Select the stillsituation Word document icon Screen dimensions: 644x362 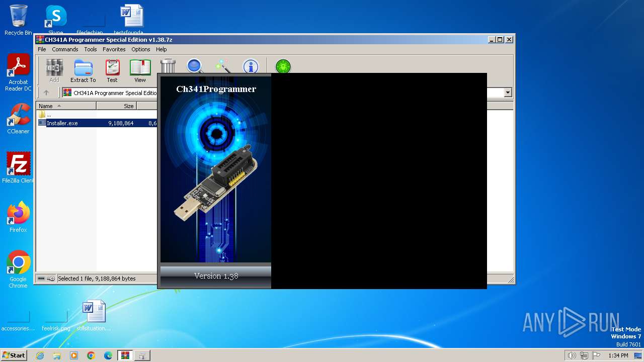point(94,316)
